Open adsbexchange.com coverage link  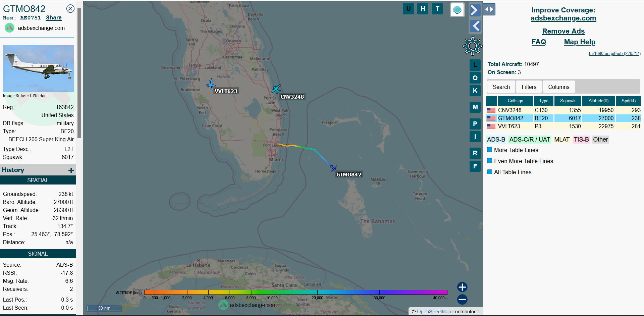(563, 18)
